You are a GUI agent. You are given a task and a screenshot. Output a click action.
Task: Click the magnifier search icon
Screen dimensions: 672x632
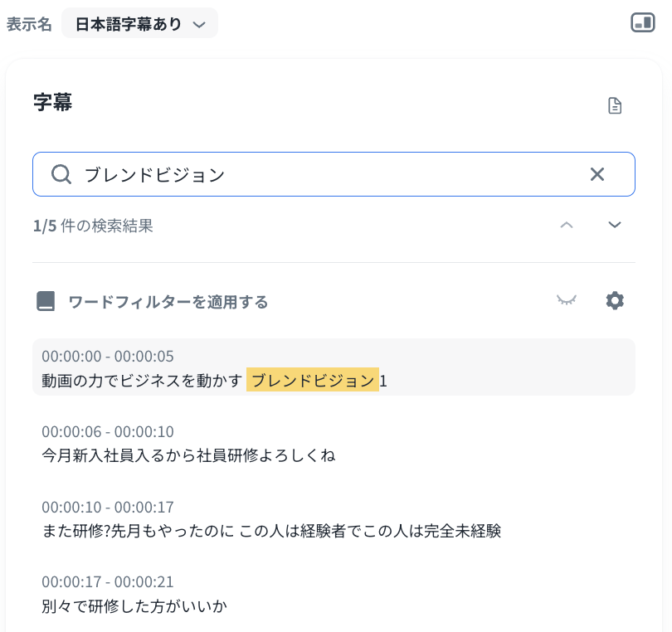pos(61,174)
